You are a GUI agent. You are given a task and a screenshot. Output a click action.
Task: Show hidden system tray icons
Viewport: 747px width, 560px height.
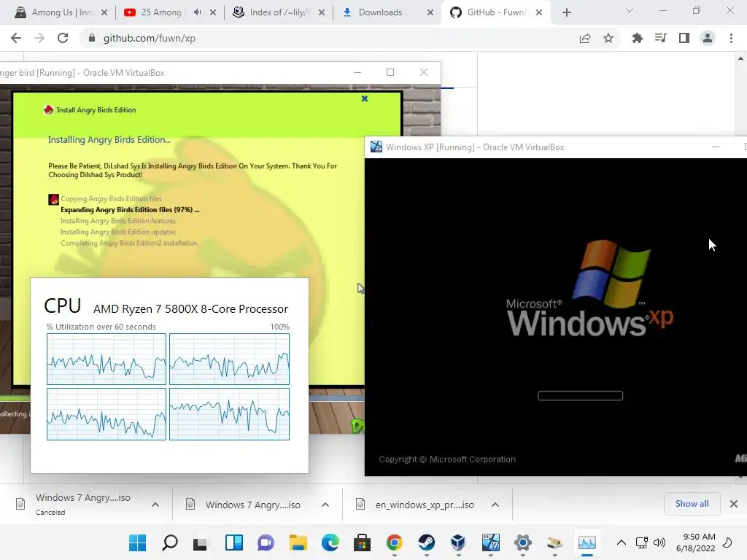[622, 542]
